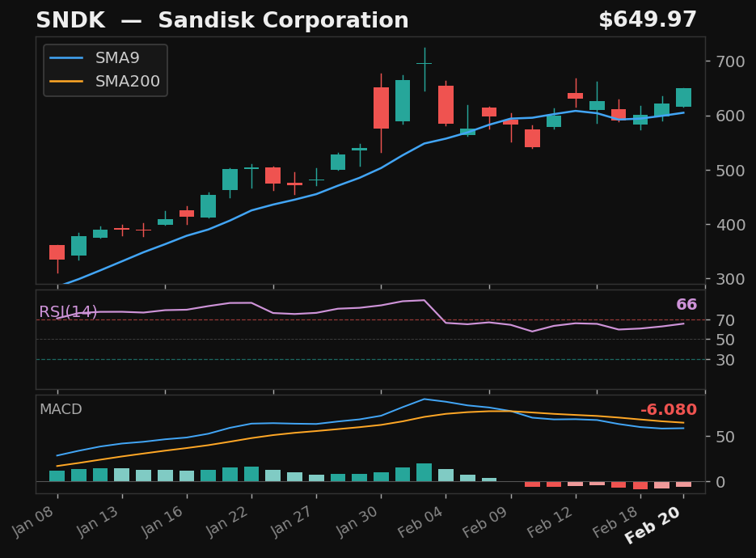Click the latest green candlestick on Feb 20
This screenshot has width=756, height=558.
(684, 97)
